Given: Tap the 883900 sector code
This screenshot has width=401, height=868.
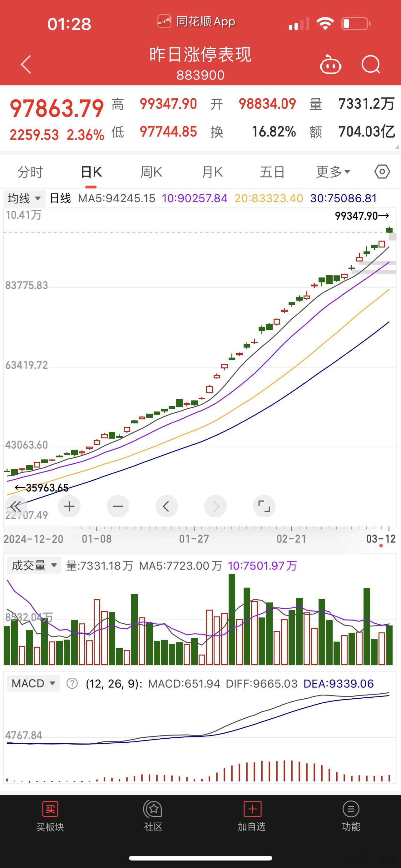Looking at the screenshot, I should coord(200,75).
